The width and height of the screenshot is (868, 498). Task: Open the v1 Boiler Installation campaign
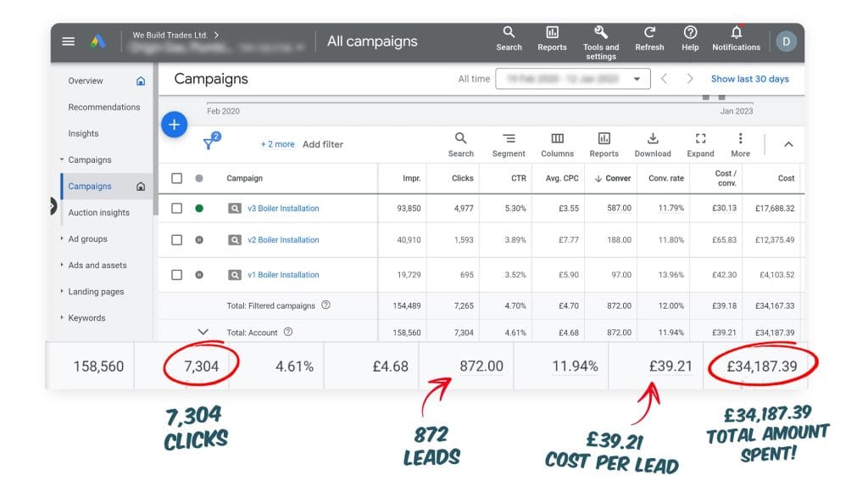(x=283, y=275)
